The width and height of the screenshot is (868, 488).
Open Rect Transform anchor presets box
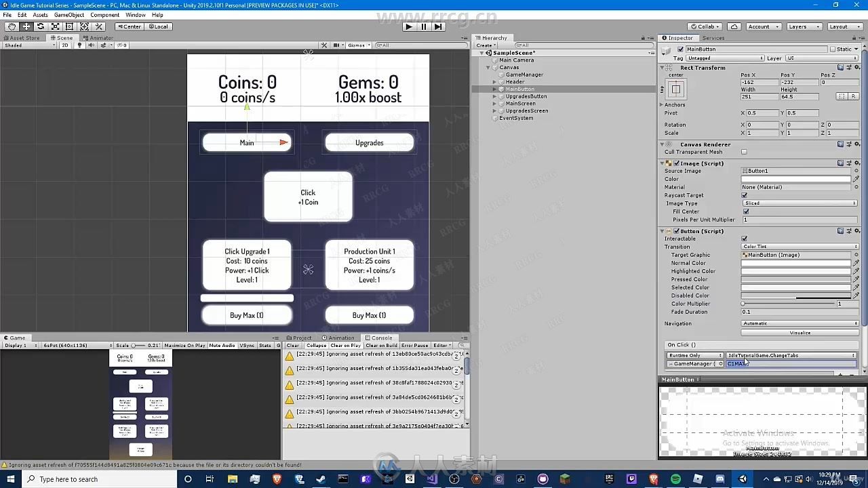[x=676, y=89]
